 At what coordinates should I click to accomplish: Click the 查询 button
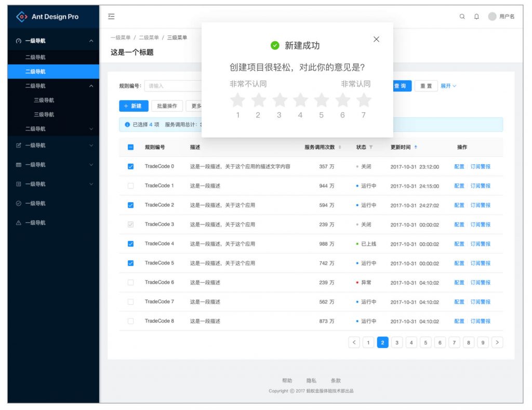click(x=403, y=86)
